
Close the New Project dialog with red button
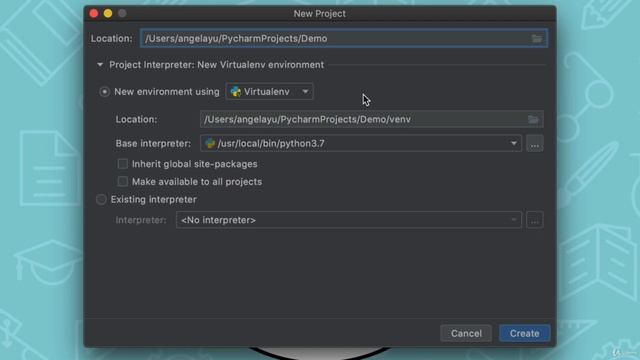coord(94,13)
